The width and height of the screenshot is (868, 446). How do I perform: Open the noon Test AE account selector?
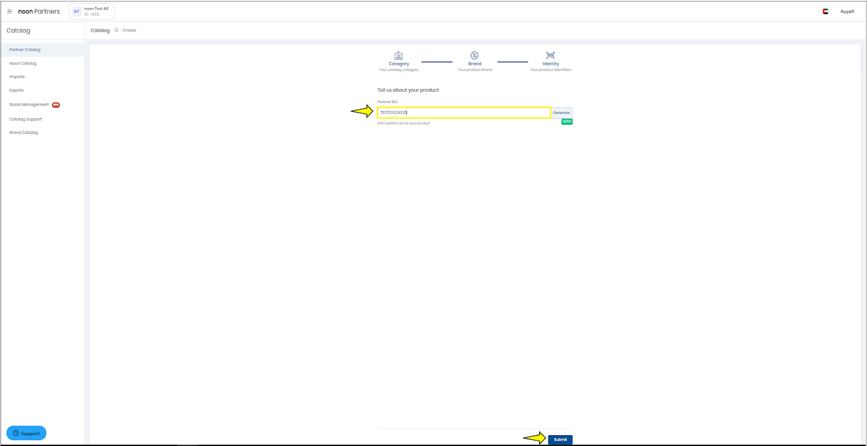tap(92, 11)
